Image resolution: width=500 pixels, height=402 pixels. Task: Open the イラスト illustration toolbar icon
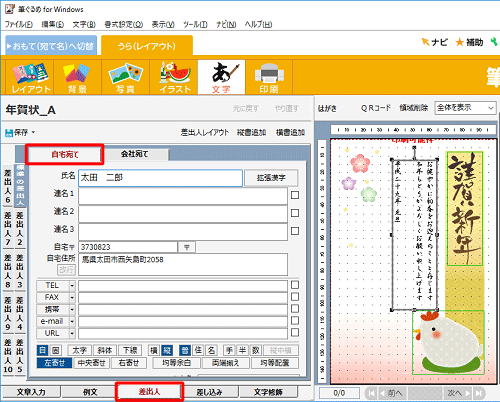(x=174, y=77)
